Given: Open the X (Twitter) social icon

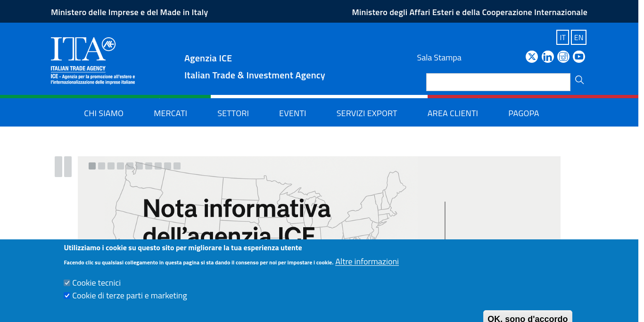Looking at the screenshot, I should [x=532, y=57].
